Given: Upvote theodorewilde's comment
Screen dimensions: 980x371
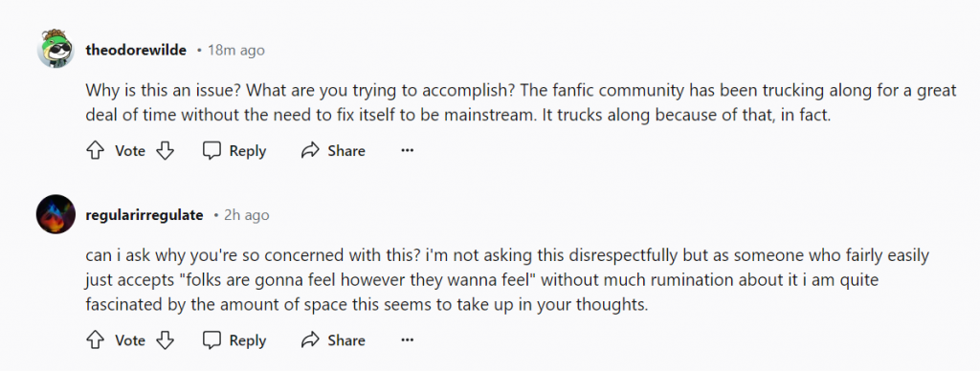Looking at the screenshot, I should click(x=95, y=150).
